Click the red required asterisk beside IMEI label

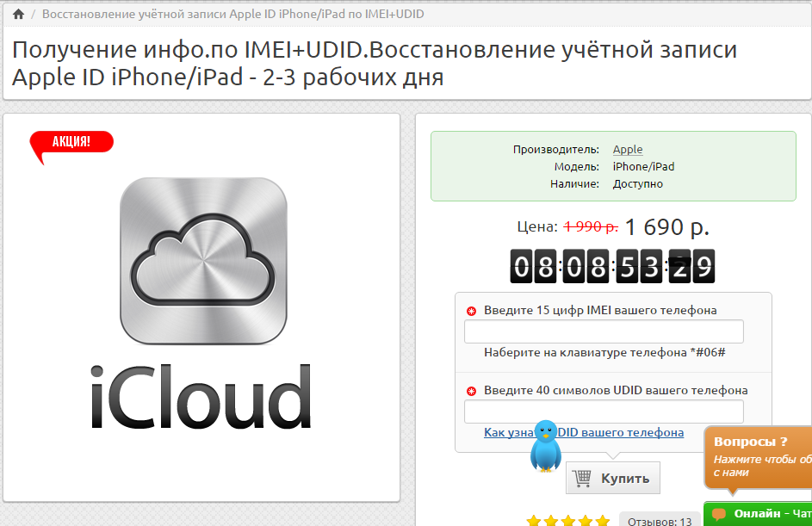471,311
